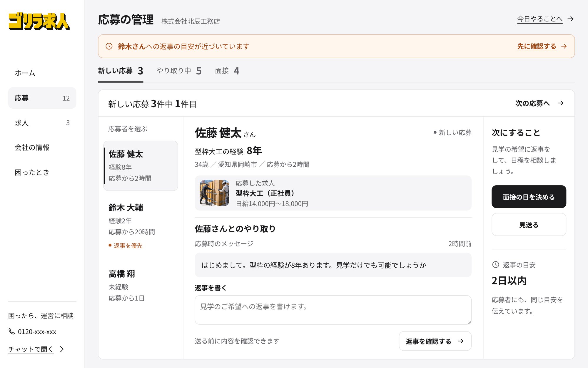Screen dimensions: 588x368
Task: Click the 面接の日を決める button
Action: 529,197
